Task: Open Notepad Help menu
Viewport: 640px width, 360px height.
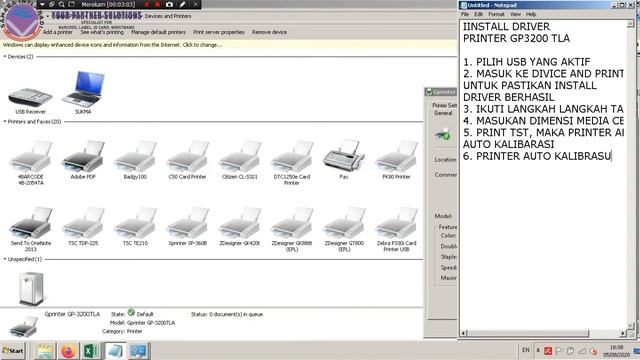Action: [x=531, y=14]
